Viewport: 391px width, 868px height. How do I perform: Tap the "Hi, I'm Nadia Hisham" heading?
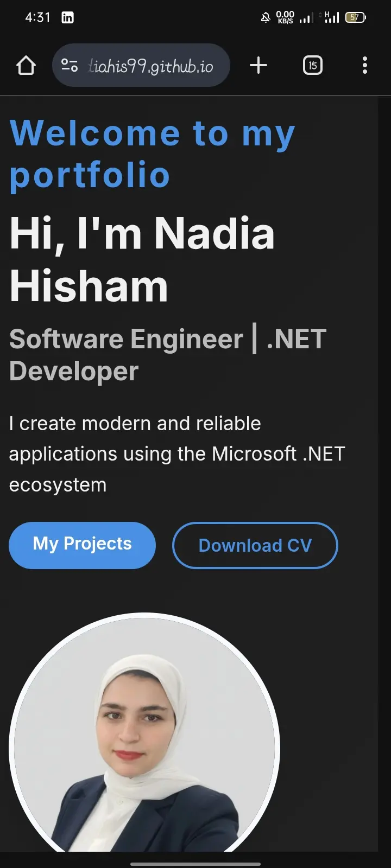coord(142,259)
